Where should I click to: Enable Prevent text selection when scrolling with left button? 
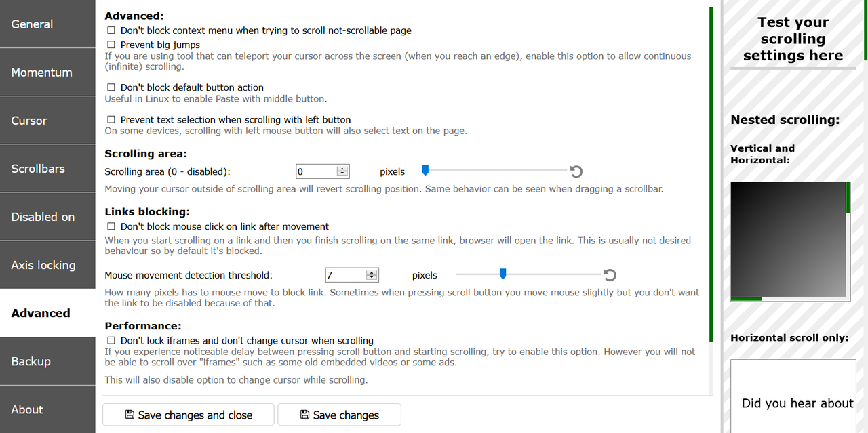click(111, 119)
